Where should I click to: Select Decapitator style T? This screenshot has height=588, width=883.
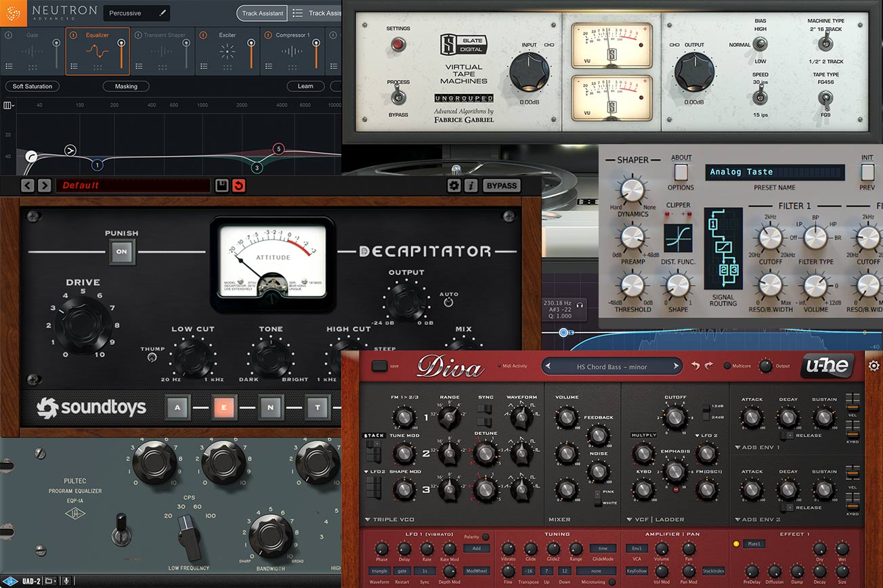point(318,407)
